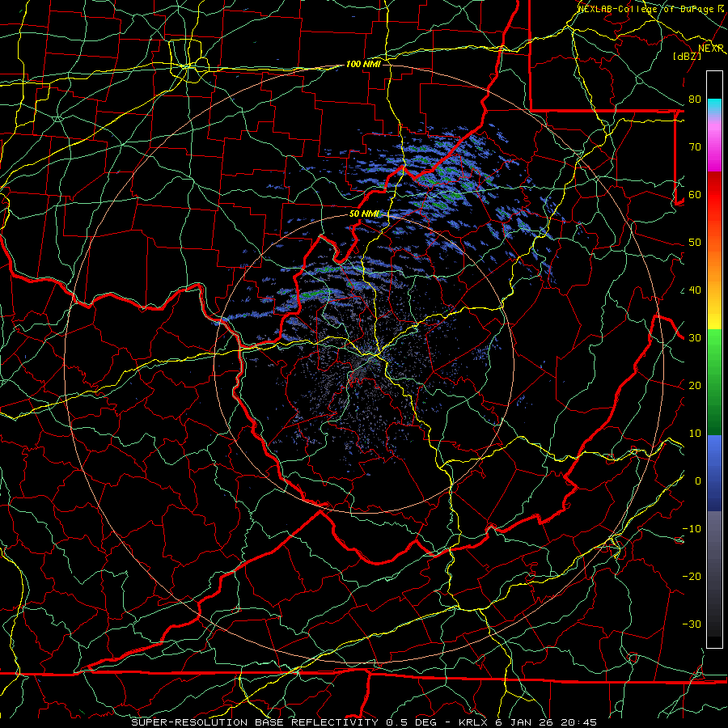The height and width of the screenshot is (728, 728).
Task: Click the 20 value on dBZ scale
Action: 695,385
